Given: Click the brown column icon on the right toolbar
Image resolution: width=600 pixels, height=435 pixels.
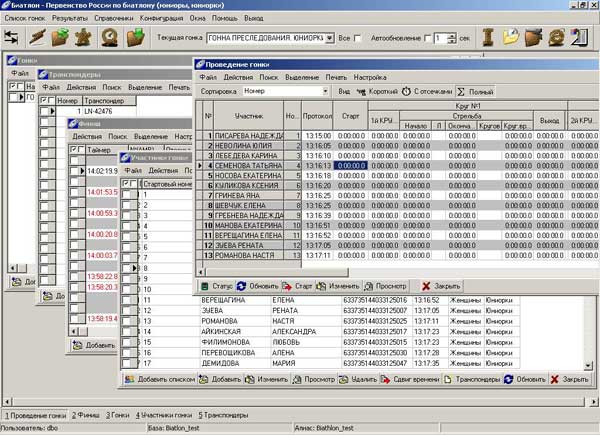Looking at the screenshot, I should tap(488, 37).
